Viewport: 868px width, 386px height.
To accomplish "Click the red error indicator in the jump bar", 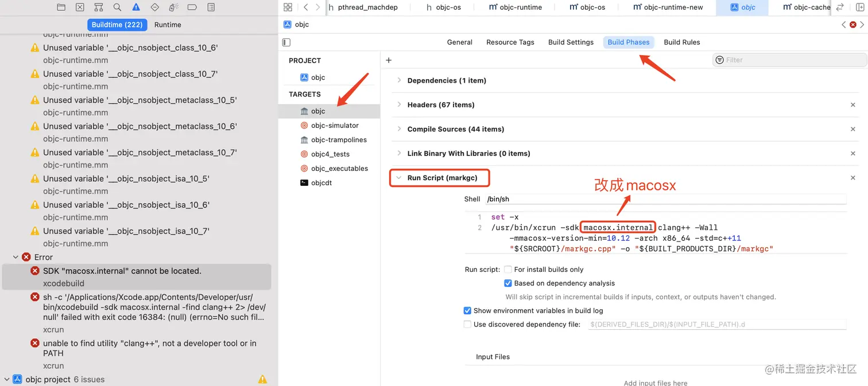I will (853, 25).
